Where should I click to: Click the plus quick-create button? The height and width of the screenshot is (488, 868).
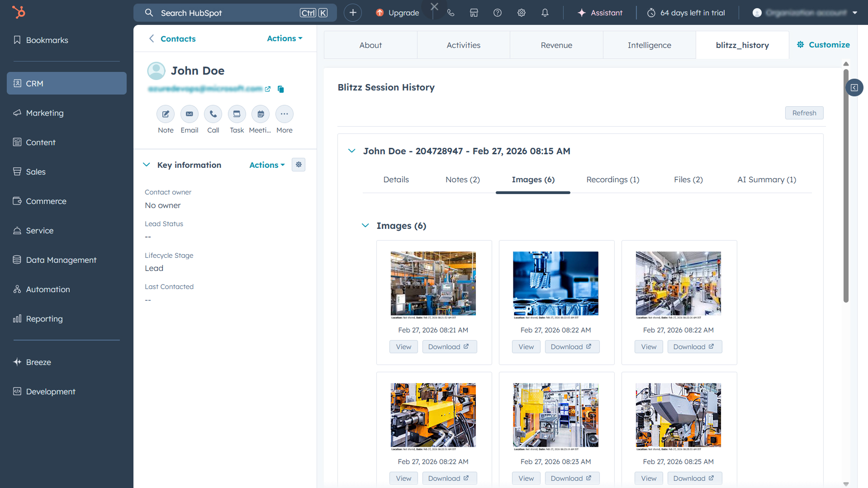pyautogui.click(x=353, y=13)
